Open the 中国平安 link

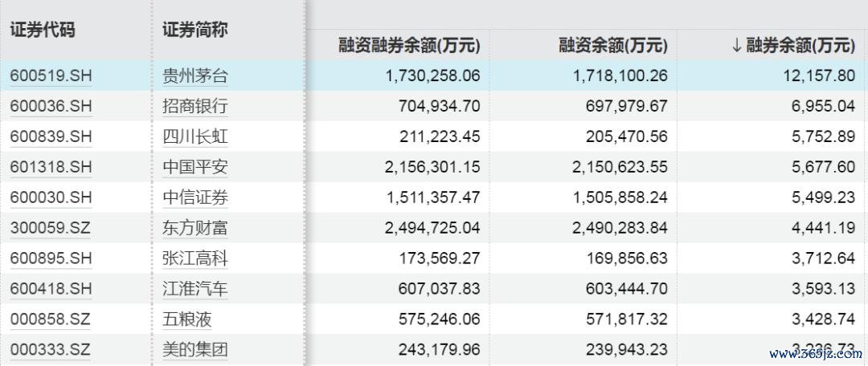(194, 167)
